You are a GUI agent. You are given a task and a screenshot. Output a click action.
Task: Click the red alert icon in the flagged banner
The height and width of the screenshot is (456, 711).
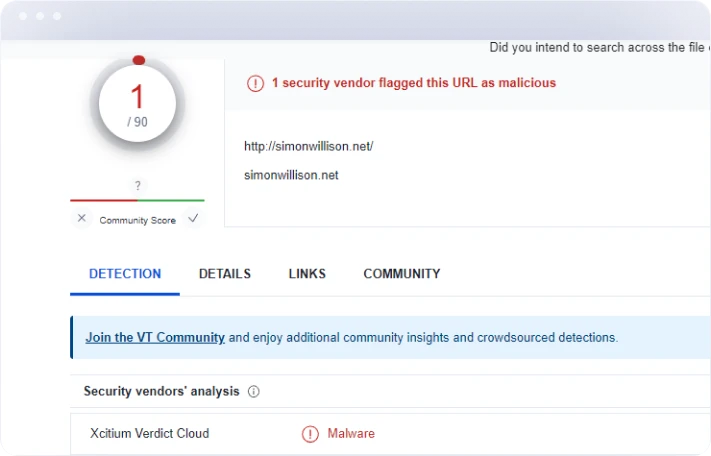click(x=255, y=83)
